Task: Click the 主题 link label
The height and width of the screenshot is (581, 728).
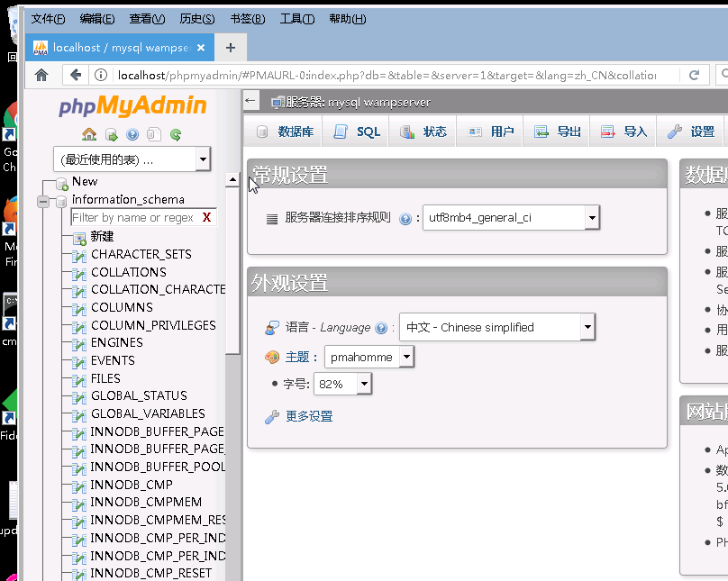Action: tap(297, 357)
